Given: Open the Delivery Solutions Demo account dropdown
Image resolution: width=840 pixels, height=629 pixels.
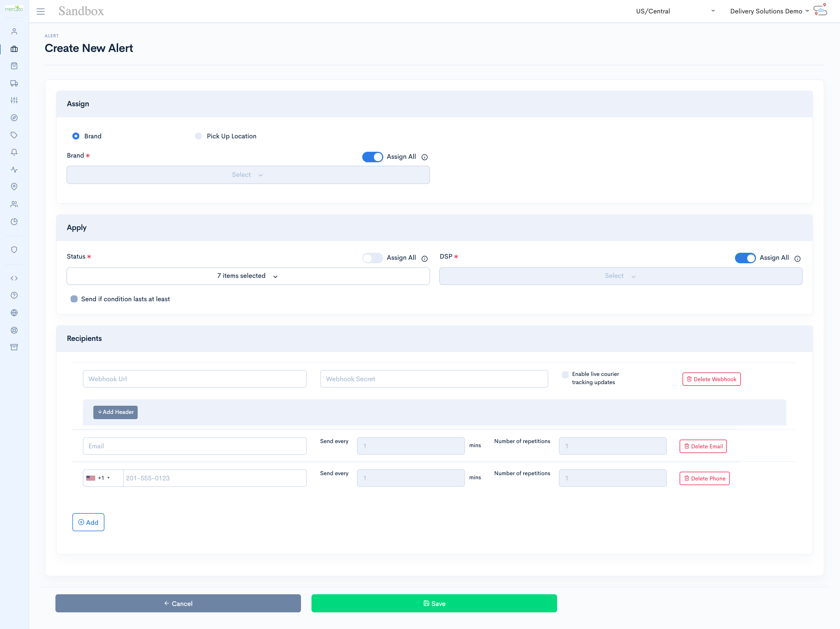Looking at the screenshot, I should [x=769, y=11].
